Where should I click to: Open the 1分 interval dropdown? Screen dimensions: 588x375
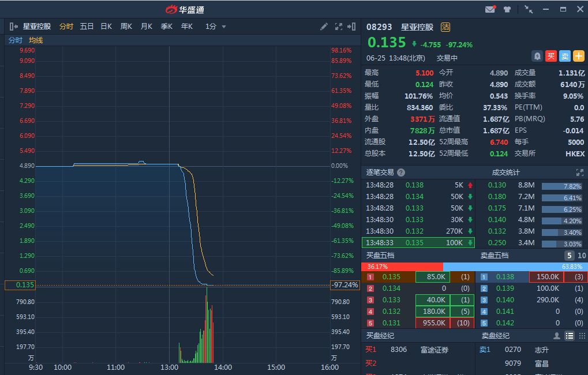click(x=215, y=27)
